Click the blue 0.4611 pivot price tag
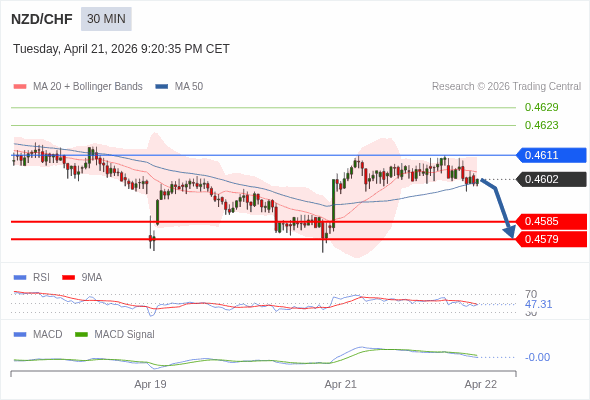The height and width of the screenshot is (400, 590). [x=551, y=155]
